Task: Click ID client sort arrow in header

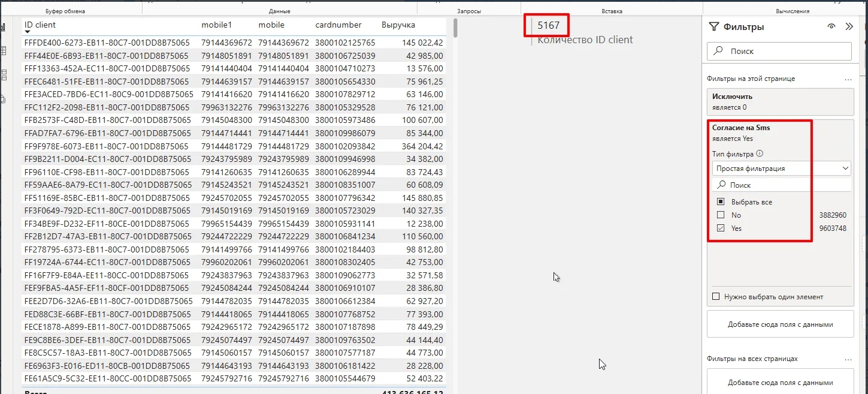Action: click(x=28, y=32)
